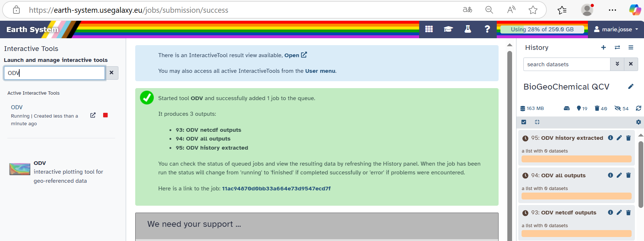The image size is (644, 241).
Task: Create a new history with the plus icon
Action: coord(604,48)
